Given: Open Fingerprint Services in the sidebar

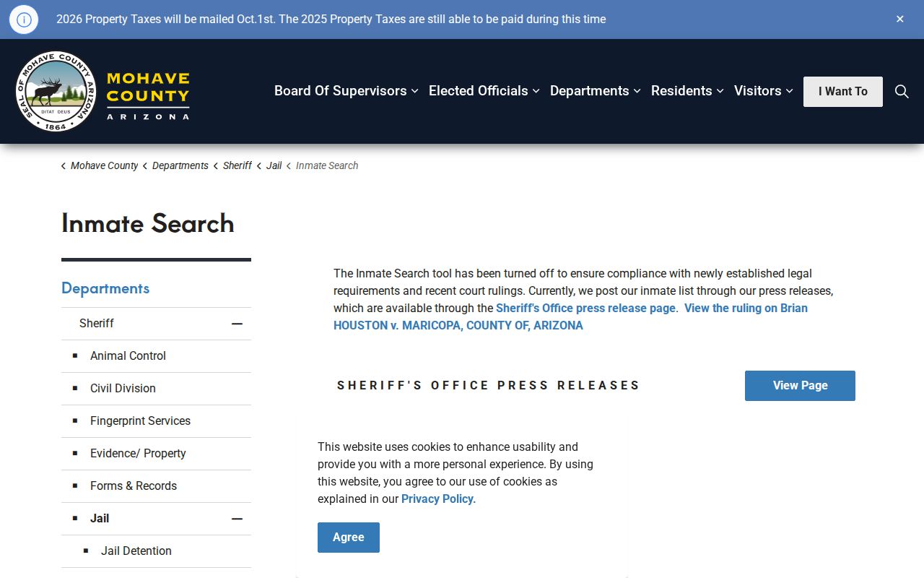Looking at the screenshot, I should point(140,420).
